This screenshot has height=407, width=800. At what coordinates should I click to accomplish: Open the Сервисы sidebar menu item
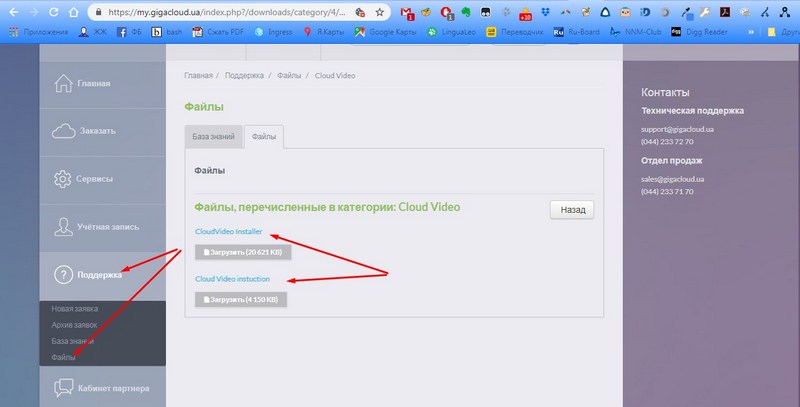pyautogui.click(x=103, y=180)
